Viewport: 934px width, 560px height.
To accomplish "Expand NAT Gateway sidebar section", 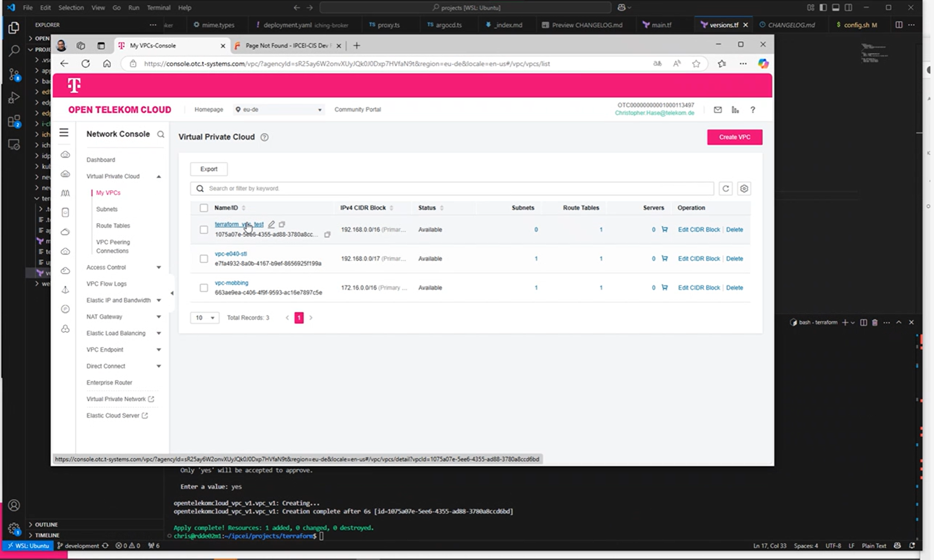I will (159, 317).
